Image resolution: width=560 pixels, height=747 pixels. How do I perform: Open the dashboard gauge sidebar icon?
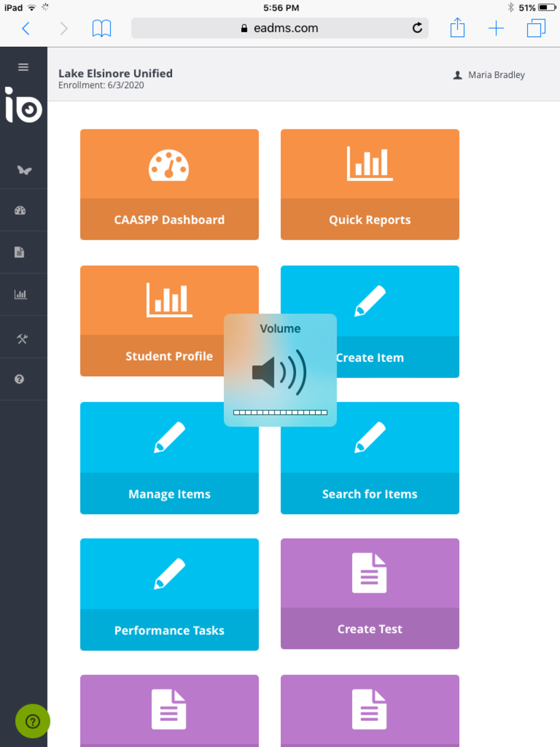pos(20,210)
